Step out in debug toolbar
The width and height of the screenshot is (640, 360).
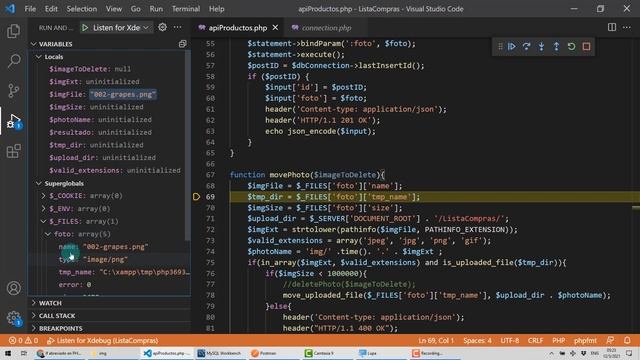[x=556, y=47]
